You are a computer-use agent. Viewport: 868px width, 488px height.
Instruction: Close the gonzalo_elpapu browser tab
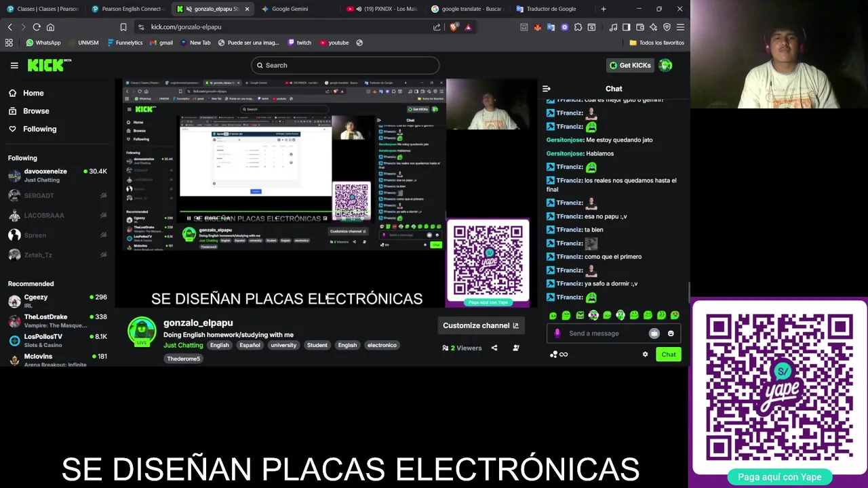tap(247, 9)
